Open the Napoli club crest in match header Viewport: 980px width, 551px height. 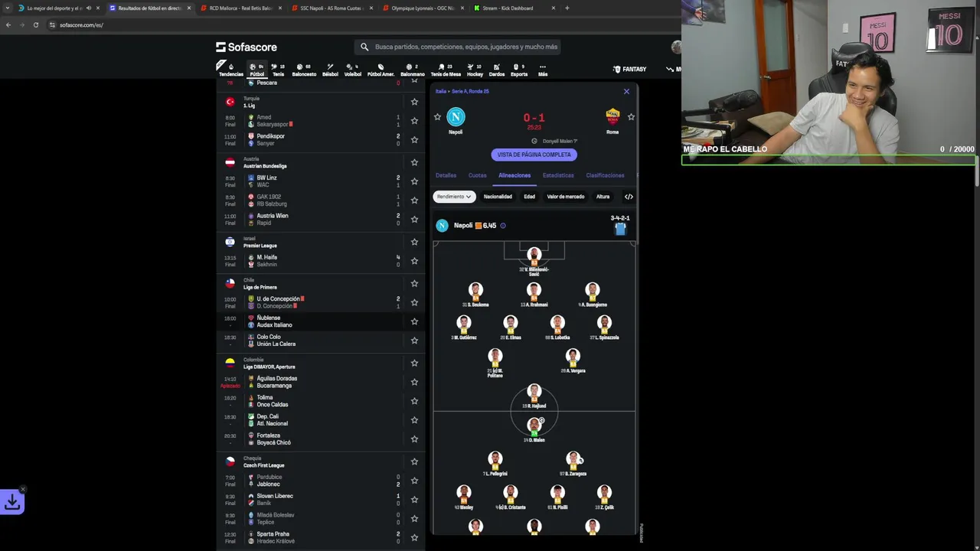coord(456,117)
